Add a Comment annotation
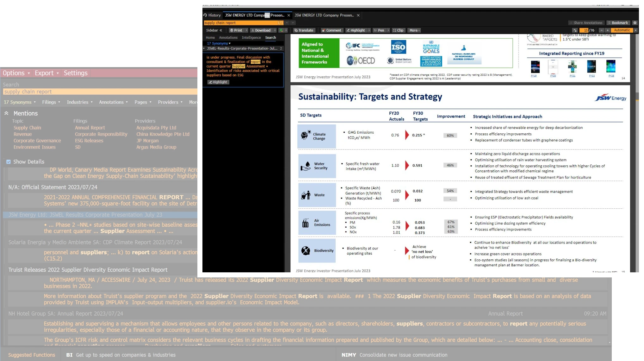The height and width of the screenshot is (361, 644). [331, 30]
